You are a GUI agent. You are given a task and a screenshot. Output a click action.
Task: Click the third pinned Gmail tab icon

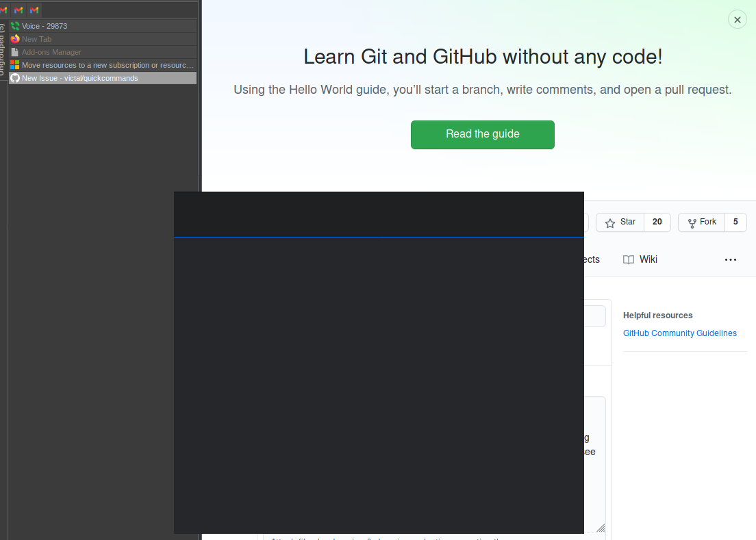(34, 10)
